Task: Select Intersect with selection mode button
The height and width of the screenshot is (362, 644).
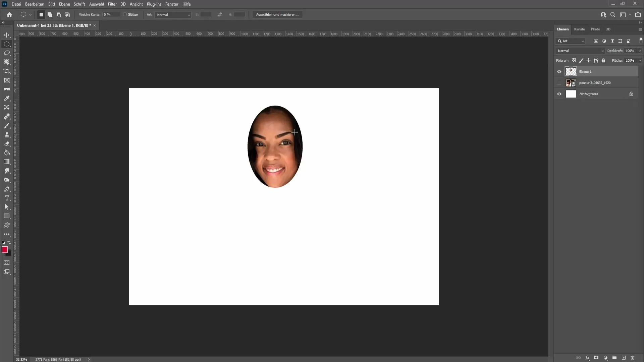Action: (x=67, y=15)
